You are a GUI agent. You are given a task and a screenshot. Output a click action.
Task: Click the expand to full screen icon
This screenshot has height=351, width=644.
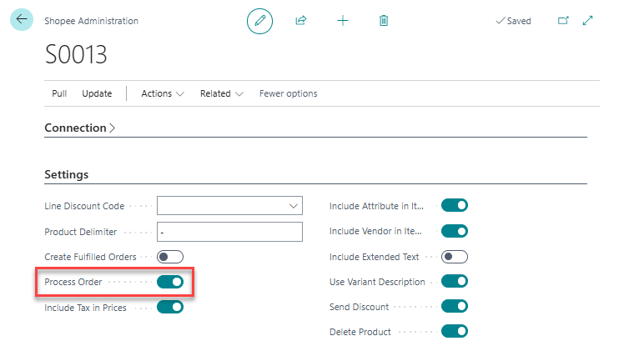click(x=588, y=21)
